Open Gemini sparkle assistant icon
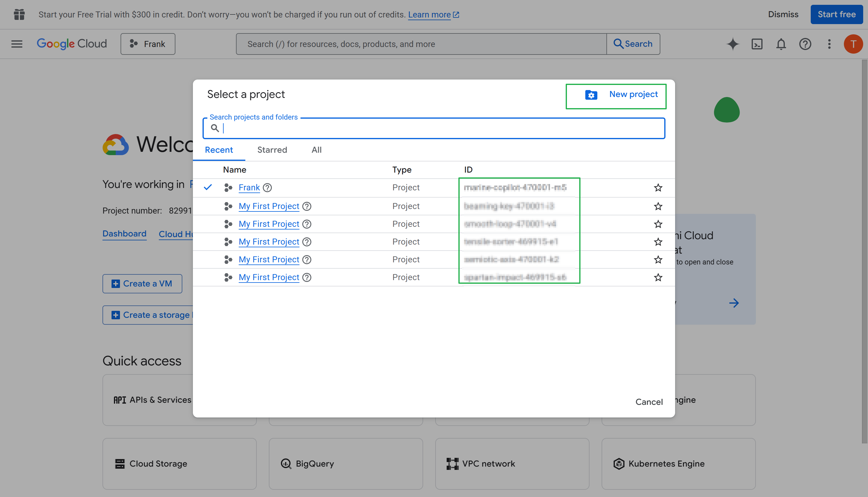The width and height of the screenshot is (868, 497). 732,44
